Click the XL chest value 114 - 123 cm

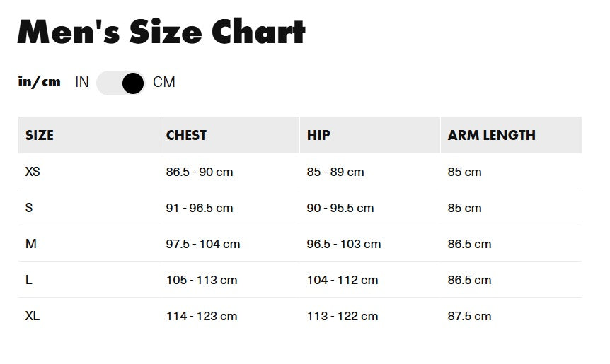click(x=202, y=316)
